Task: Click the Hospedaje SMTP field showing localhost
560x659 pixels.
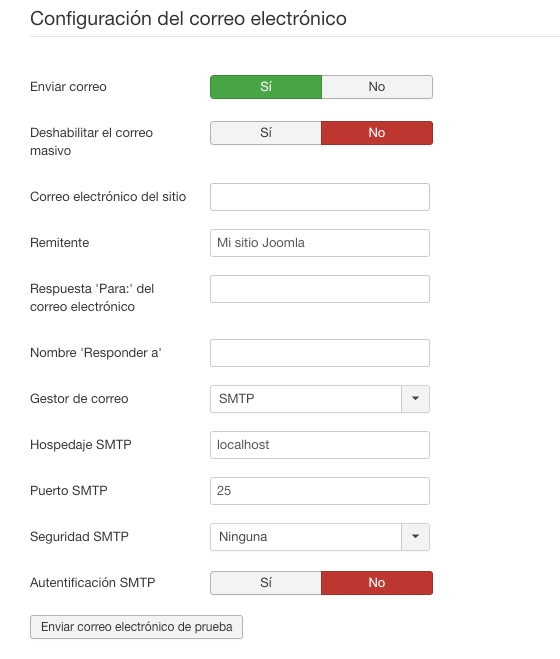Action: pos(320,445)
